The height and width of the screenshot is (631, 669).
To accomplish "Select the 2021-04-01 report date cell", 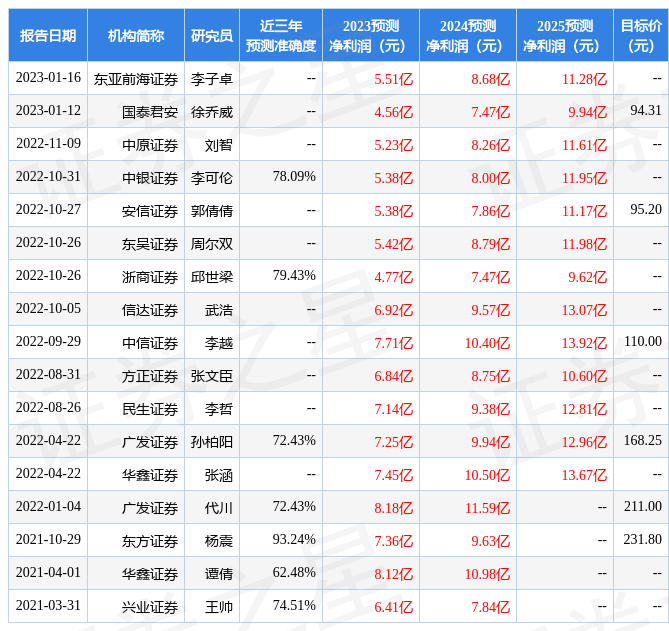I will (x=48, y=573).
